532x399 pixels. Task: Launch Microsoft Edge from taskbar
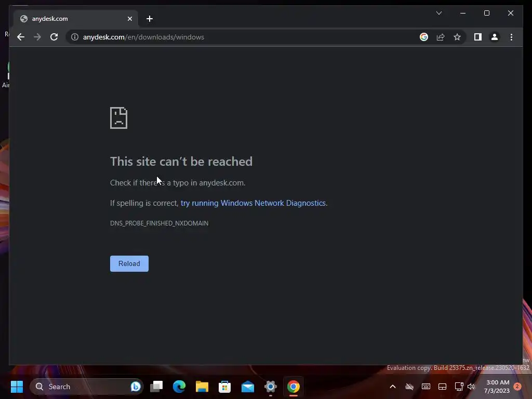(179, 387)
